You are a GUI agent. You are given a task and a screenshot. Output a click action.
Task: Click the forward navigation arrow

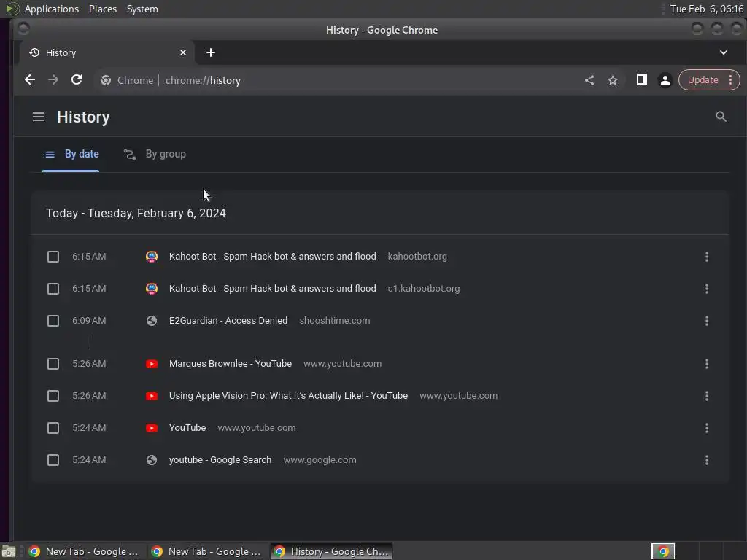(53, 80)
